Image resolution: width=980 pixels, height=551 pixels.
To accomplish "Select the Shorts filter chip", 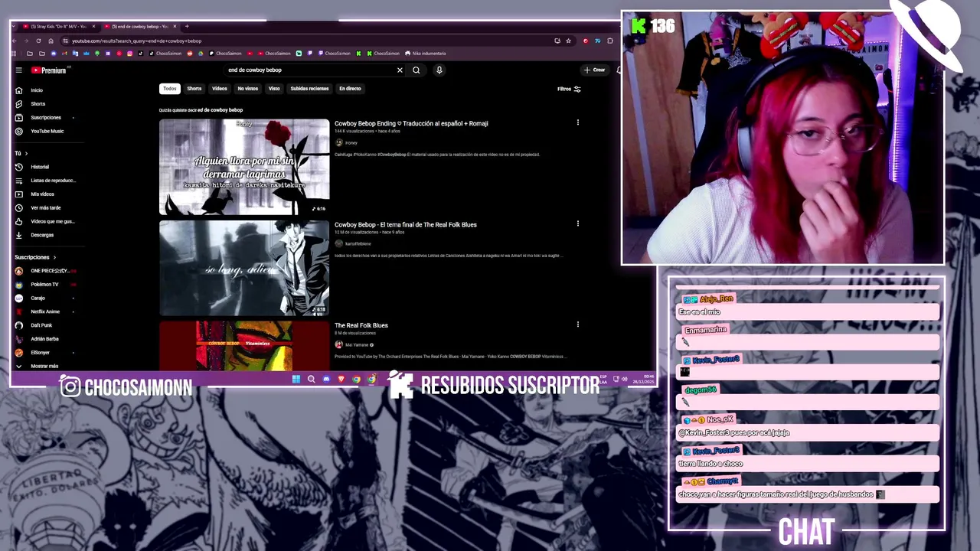I will coord(194,89).
